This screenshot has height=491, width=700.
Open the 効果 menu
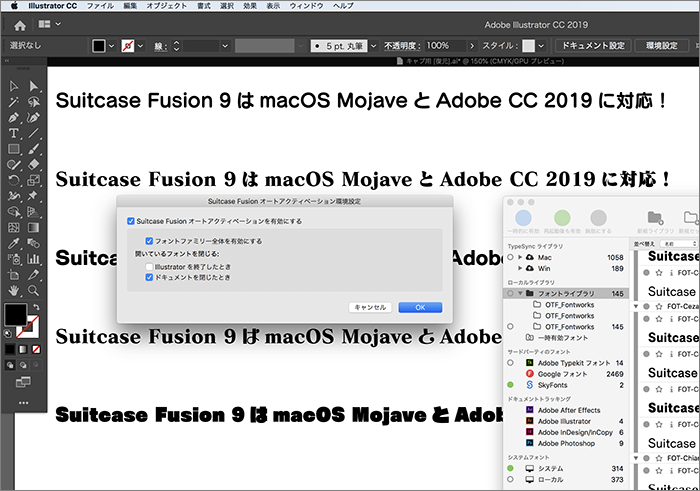coord(250,6)
